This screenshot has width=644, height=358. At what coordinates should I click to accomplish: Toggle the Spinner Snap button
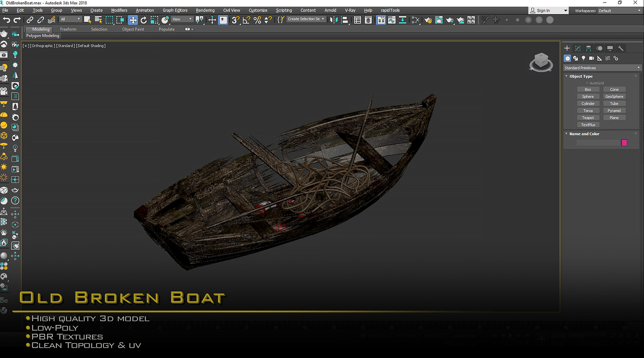[x=268, y=20]
